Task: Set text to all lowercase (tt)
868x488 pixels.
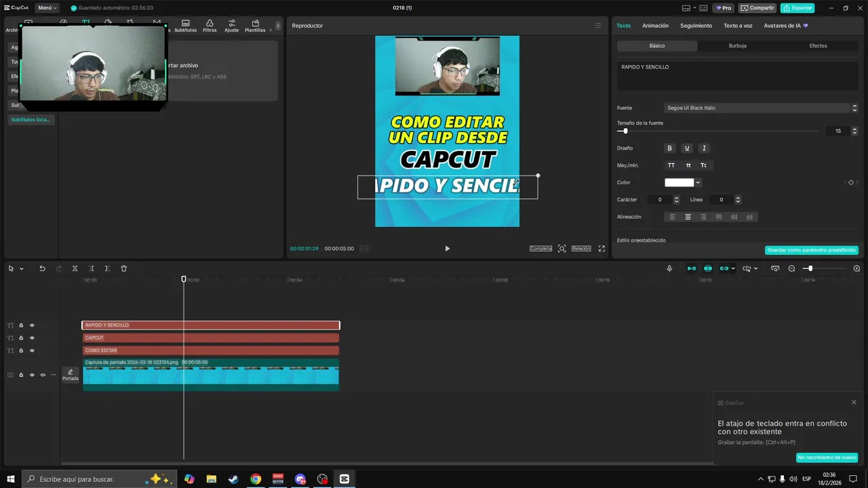Action: click(x=688, y=165)
